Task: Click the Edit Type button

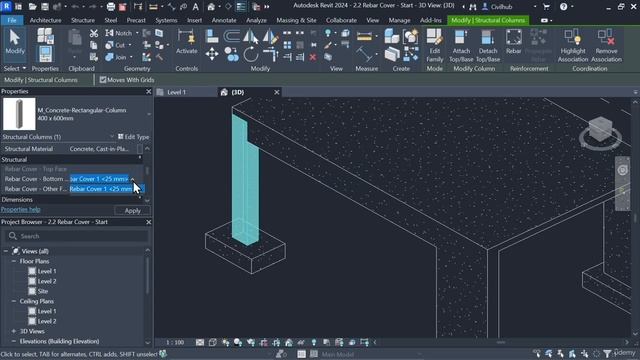Action: coord(133,137)
